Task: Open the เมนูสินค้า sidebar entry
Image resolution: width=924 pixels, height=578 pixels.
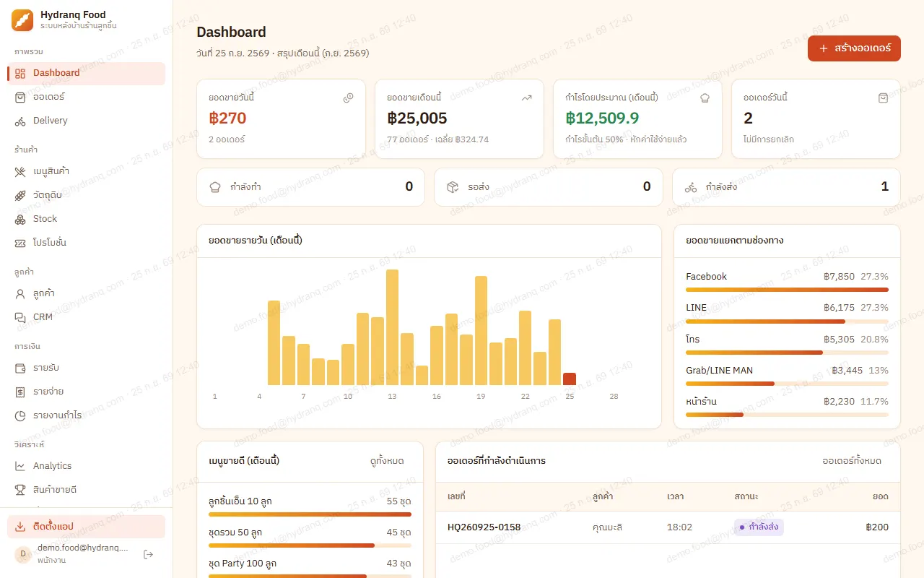Action: [x=86, y=171]
